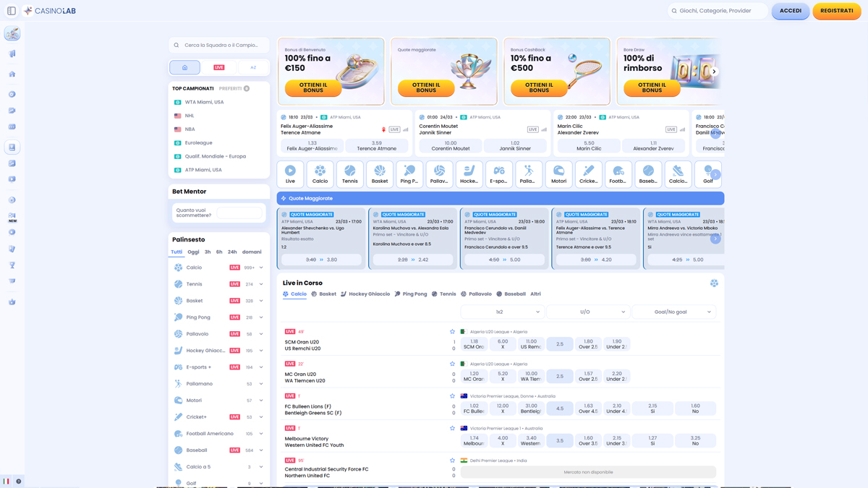This screenshot has height=488, width=868.
Task: Open the Calcio sport icon
Action: pos(320,171)
